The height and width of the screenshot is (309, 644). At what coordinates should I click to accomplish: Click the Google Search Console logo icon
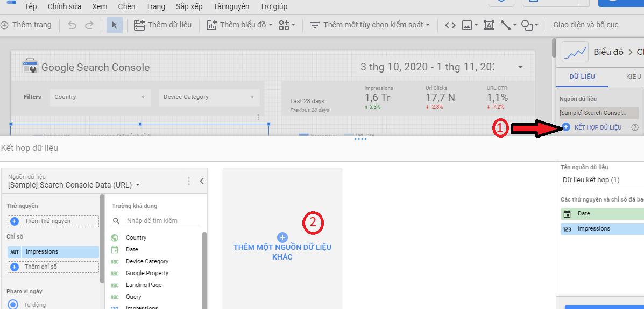pyautogui.click(x=30, y=67)
